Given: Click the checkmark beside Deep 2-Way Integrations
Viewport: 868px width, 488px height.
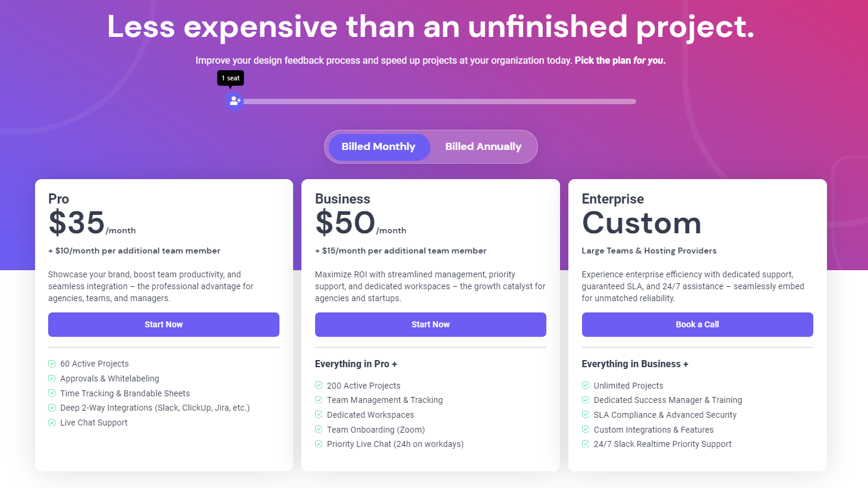Looking at the screenshot, I should pyautogui.click(x=51, y=408).
